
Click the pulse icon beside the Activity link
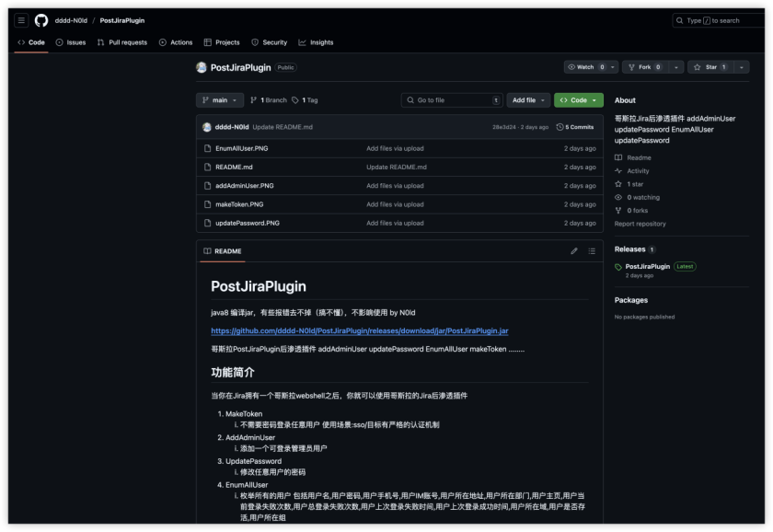618,171
